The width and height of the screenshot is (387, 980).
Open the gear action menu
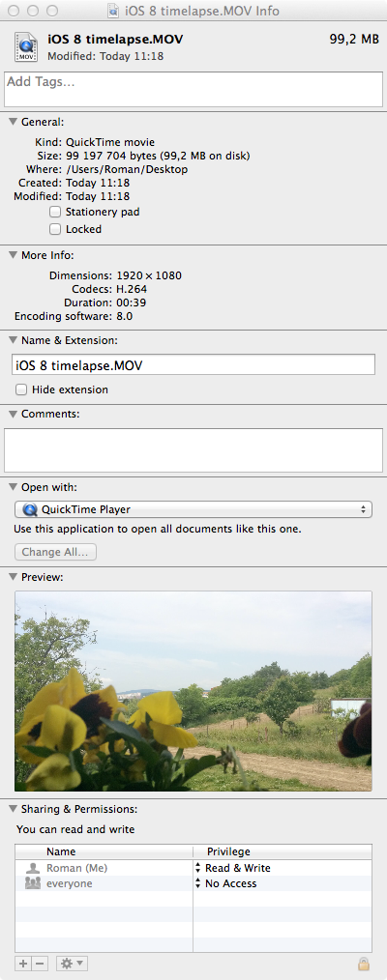(x=72, y=964)
